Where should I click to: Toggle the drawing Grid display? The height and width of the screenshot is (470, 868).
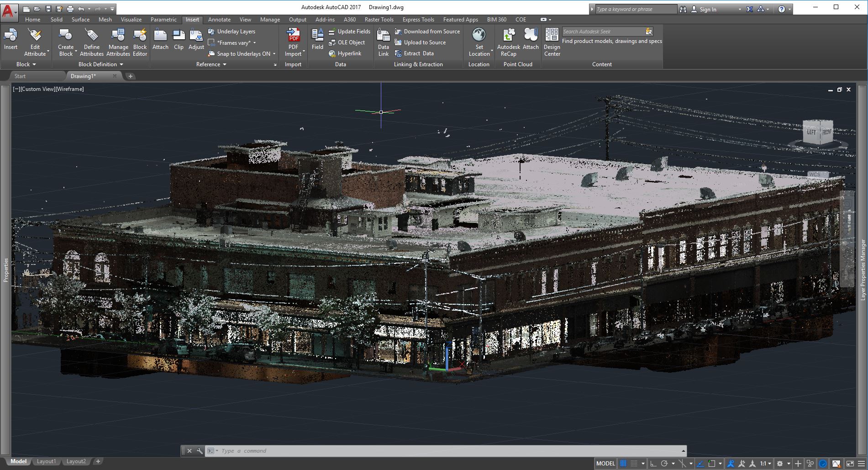(623, 464)
